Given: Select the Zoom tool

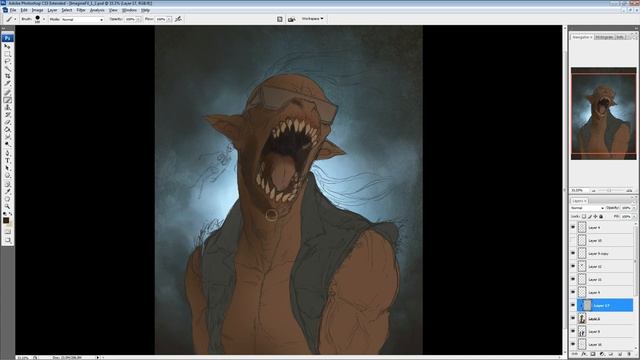Looking at the screenshot, I should point(7,207).
